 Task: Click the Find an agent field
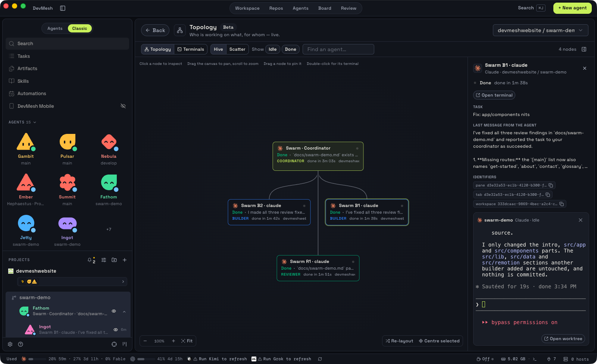pos(338,49)
